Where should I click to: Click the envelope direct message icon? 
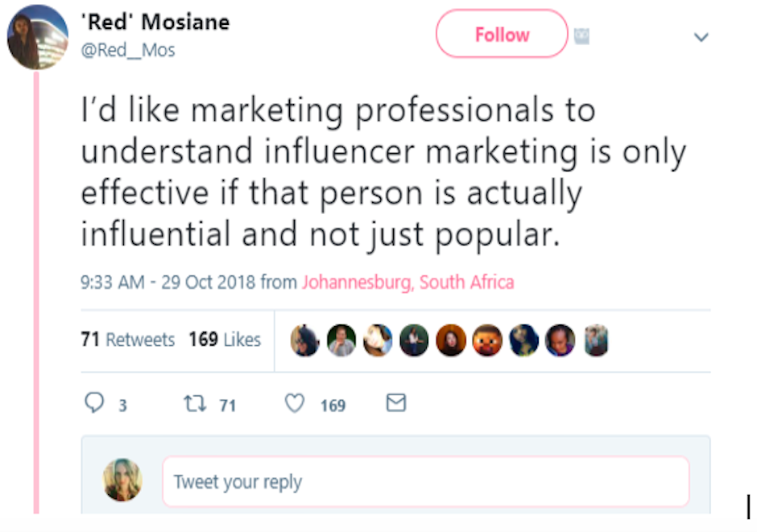(395, 403)
